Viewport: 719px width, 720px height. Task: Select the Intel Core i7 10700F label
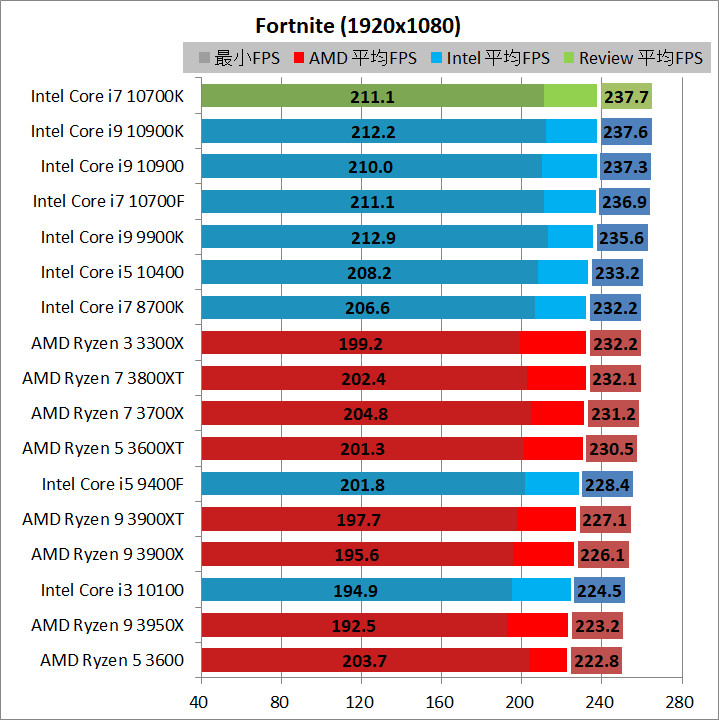click(108, 201)
